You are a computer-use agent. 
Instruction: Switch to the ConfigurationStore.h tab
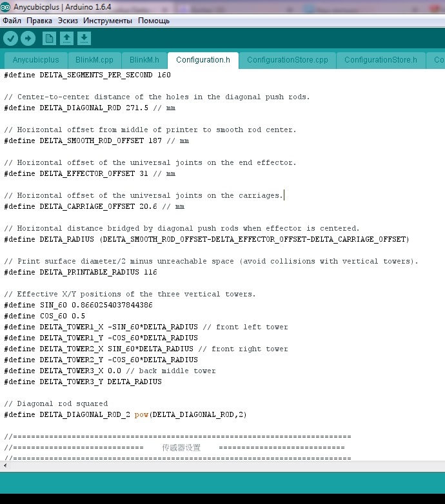(381, 60)
